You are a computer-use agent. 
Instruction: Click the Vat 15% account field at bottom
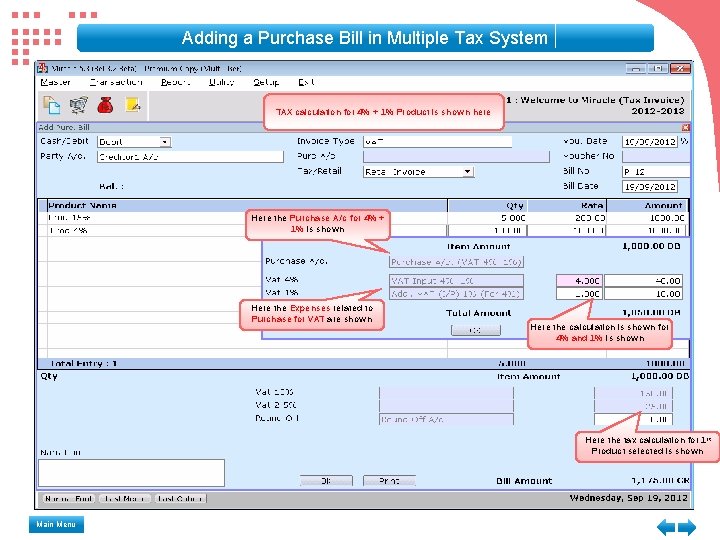pyautogui.click(x=446, y=393)
